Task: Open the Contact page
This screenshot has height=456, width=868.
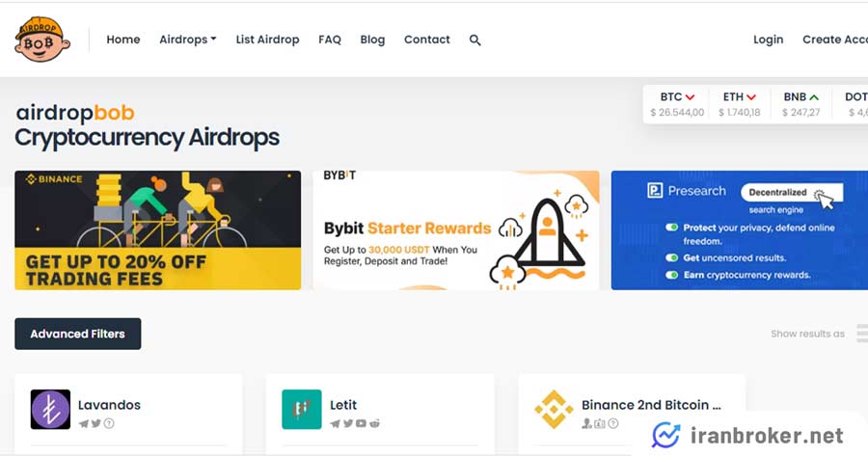Action: 427,40
